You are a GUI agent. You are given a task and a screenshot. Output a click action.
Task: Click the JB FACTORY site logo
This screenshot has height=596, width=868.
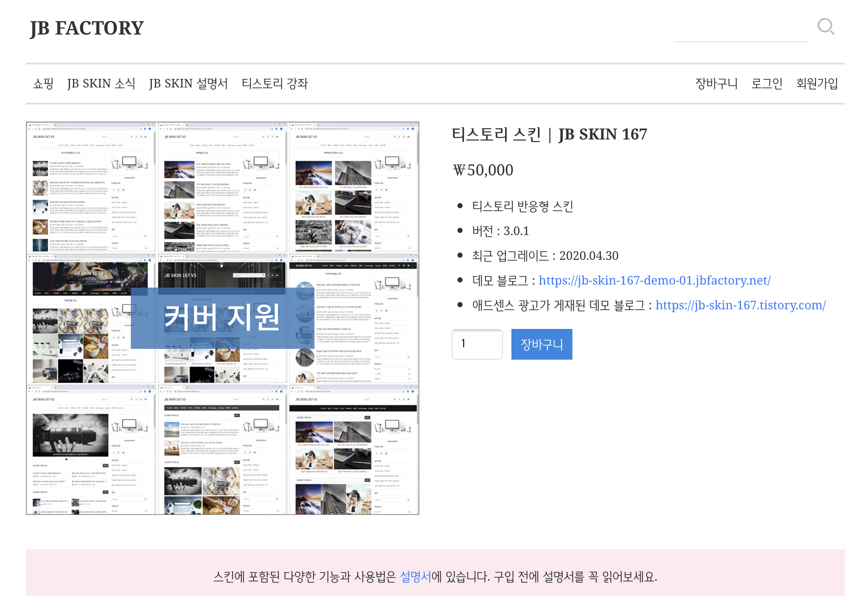87,28
